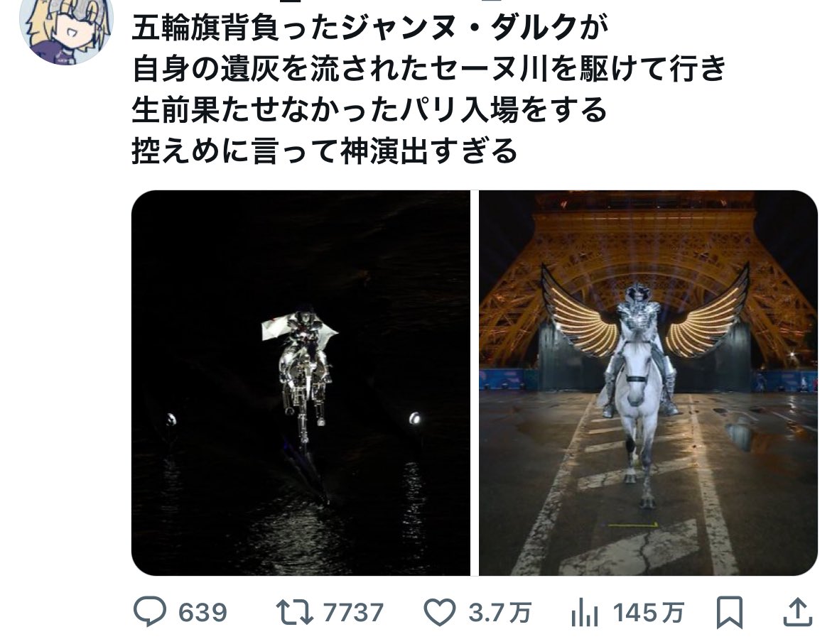Like the tweet with the heart icon

tap(439, 612)
